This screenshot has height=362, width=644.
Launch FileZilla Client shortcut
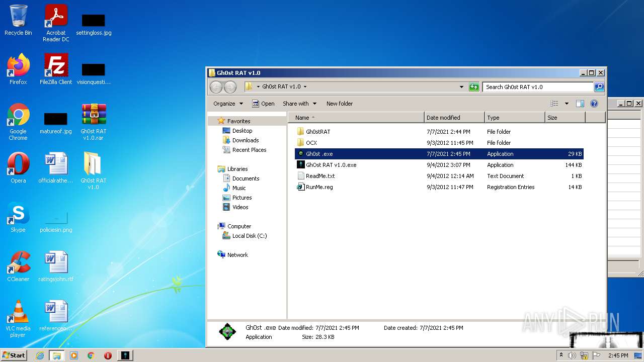(x=56, y=69)
